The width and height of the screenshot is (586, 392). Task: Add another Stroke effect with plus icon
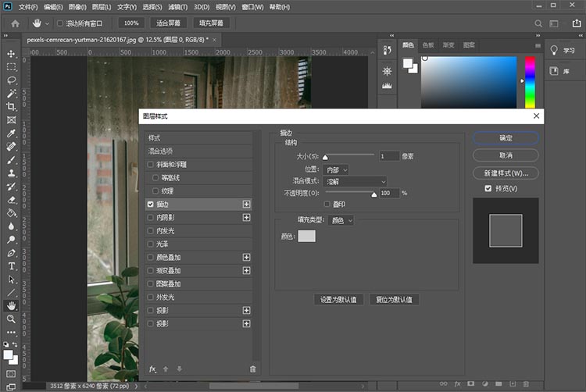pyautogui.click(x=247, y=204)
